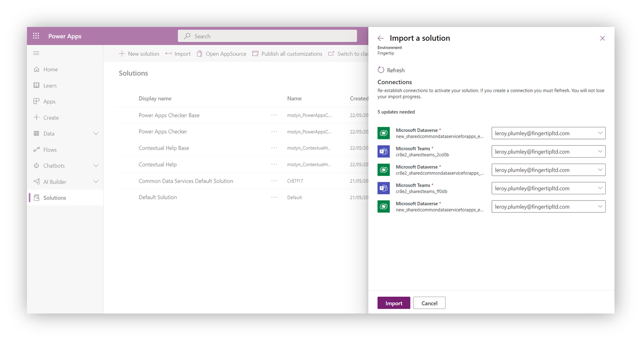Screen dimensions: 644x343
Task: Close the Import a solution panel
Action: (x=602, y=38)
